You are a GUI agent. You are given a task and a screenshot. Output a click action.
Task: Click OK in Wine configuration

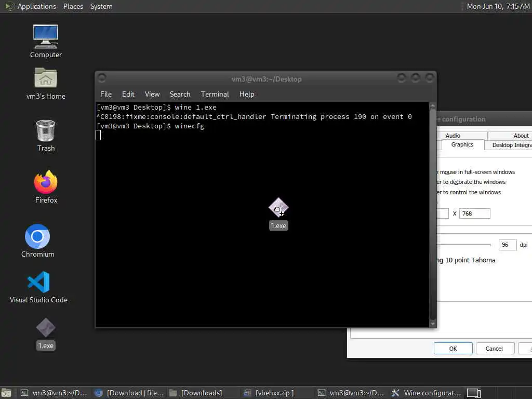click(x=453, y=349)
